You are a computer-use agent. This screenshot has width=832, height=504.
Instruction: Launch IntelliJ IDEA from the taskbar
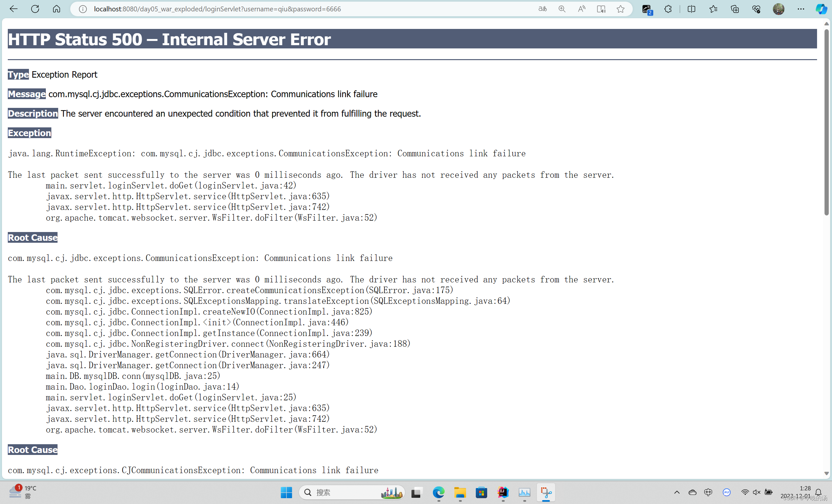[503, 493]
